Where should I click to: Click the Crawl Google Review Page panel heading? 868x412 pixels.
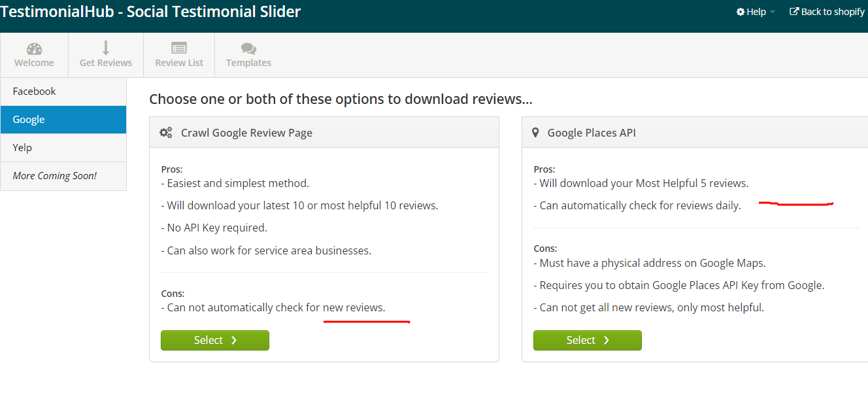(x=246, y=133)
